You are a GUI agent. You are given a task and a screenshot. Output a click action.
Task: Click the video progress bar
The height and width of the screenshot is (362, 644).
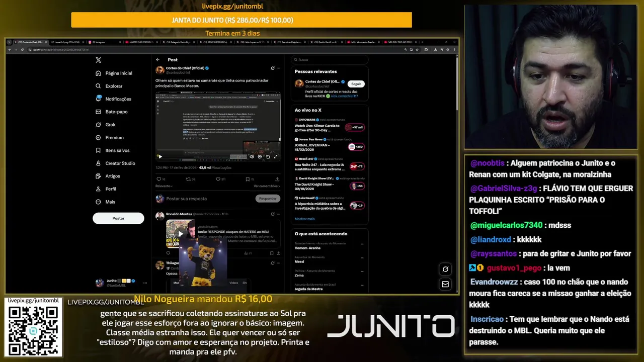(217, 150)
